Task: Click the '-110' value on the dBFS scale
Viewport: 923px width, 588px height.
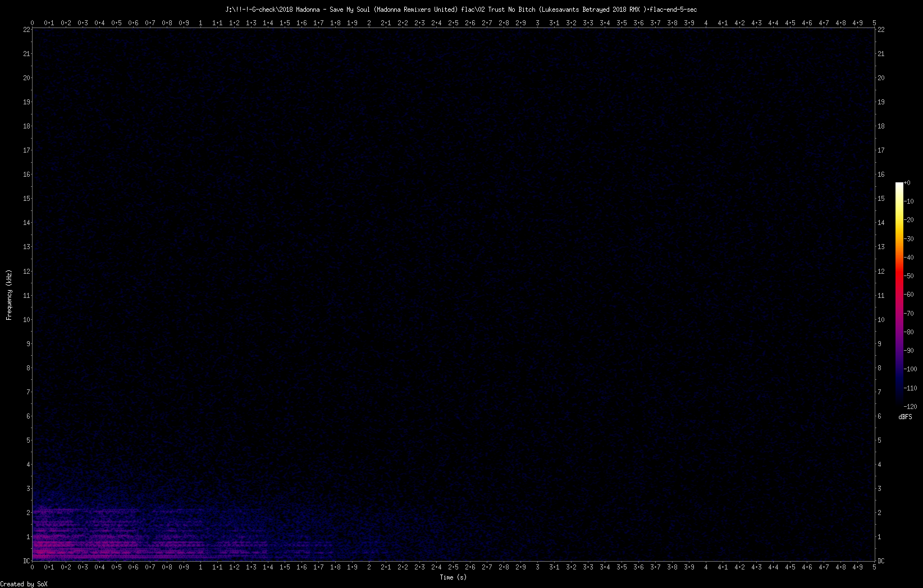Action: pyautogui.click(x=911, y=388)
